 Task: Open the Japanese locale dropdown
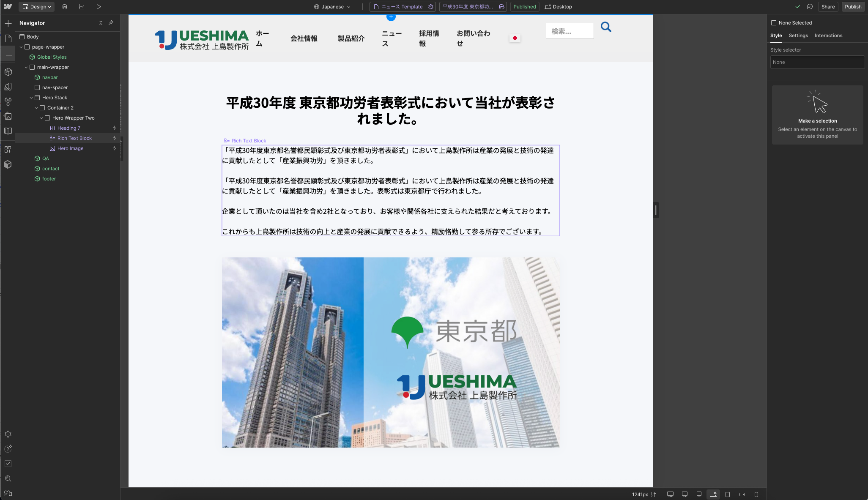click(x=332, y=7)
